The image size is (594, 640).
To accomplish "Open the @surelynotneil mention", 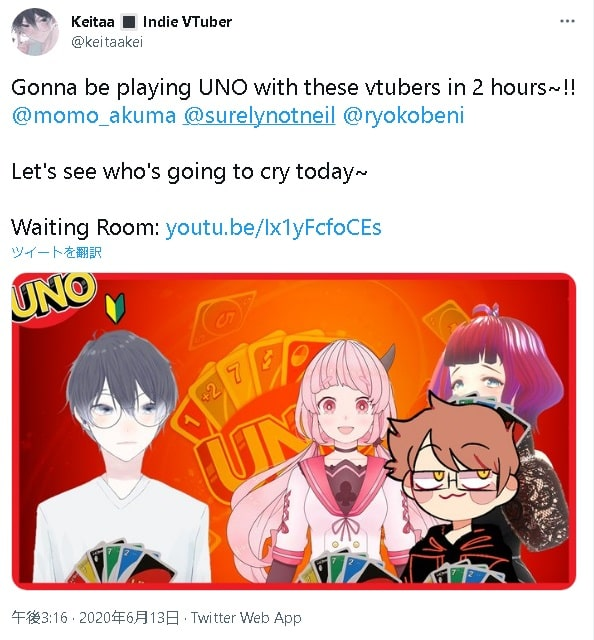I will [x=259, y=116].
